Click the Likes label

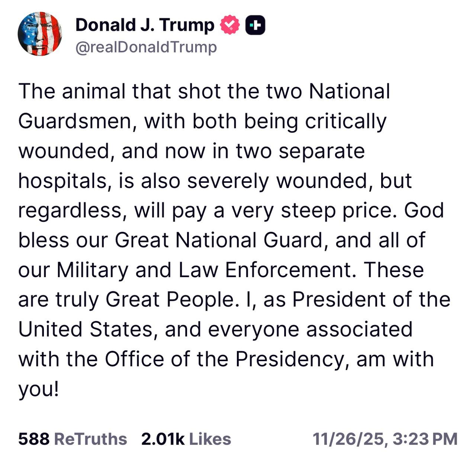click(210, 439)
